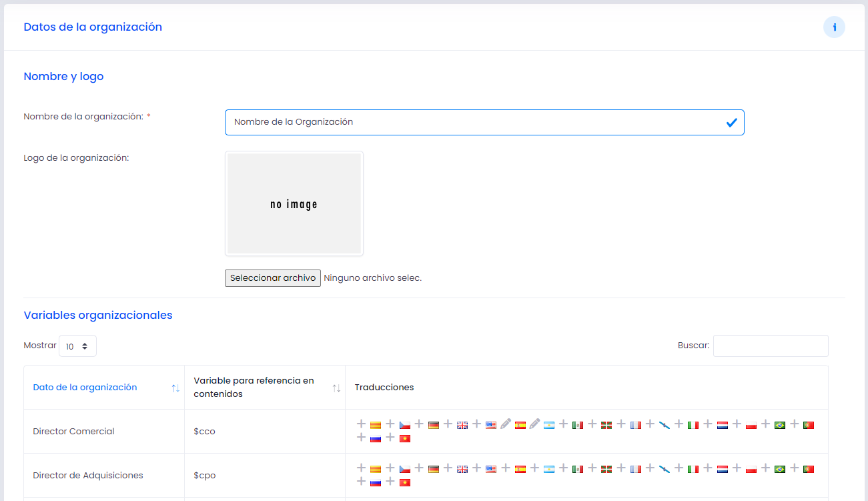Click the Variables organizacionales heading
Screen dimensions: 868x501
click(x=98, y=315)
